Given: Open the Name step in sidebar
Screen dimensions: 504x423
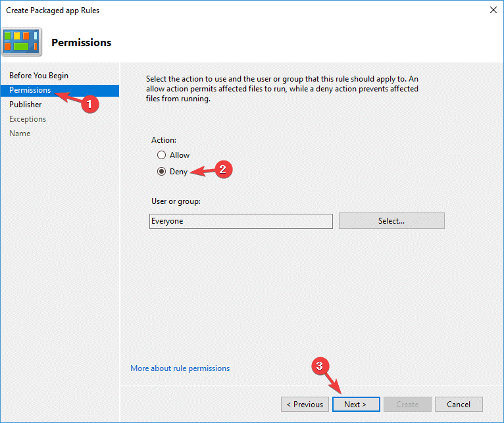Looking at the screenshot, I should [x=20, y=134].
